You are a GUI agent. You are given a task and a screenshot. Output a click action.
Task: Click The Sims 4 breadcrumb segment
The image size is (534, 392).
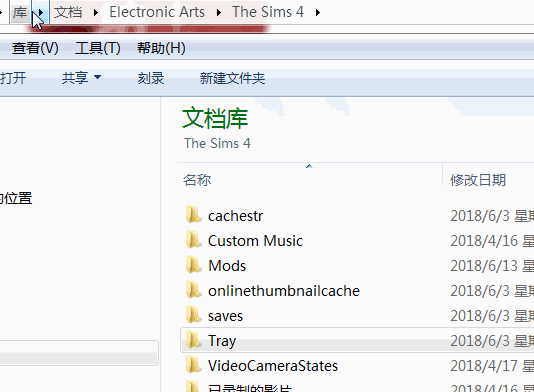coord(268,12)
